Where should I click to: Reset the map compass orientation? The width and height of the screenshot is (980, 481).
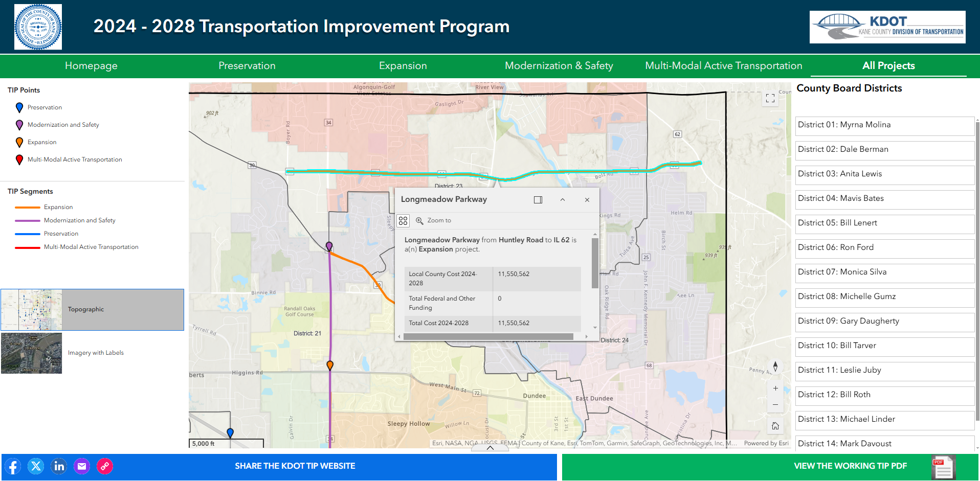(x=775, y=367)
